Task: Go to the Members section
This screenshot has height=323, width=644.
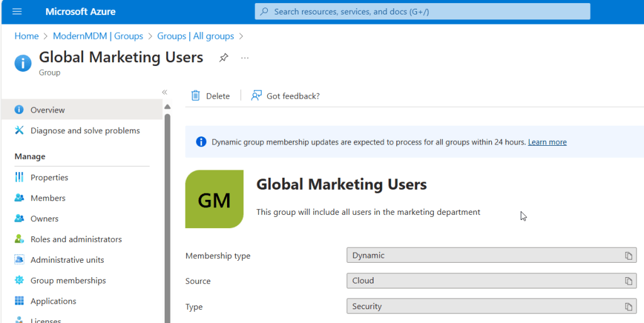Action: [48, 198]
